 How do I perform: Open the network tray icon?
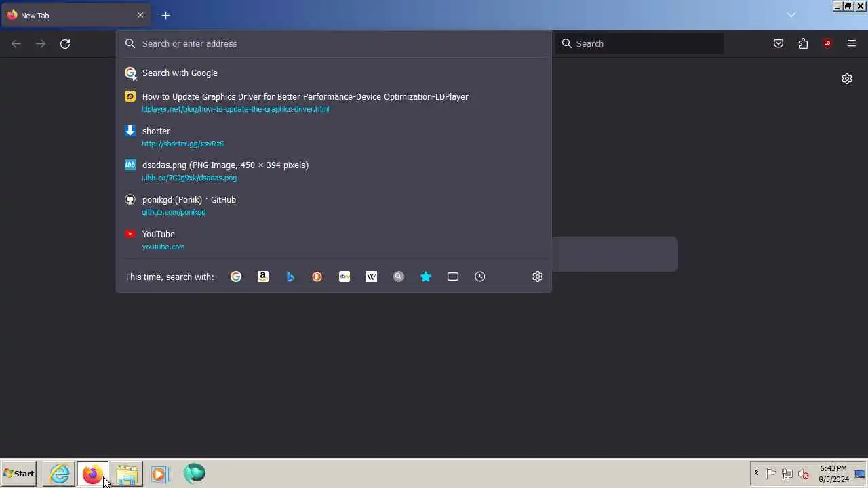click(787, 474)
